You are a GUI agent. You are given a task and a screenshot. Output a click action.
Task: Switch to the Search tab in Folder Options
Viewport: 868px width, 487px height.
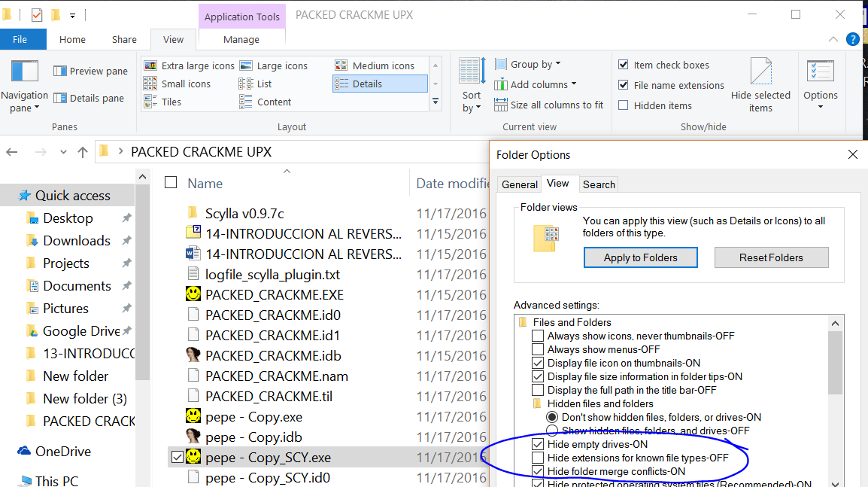599,184
